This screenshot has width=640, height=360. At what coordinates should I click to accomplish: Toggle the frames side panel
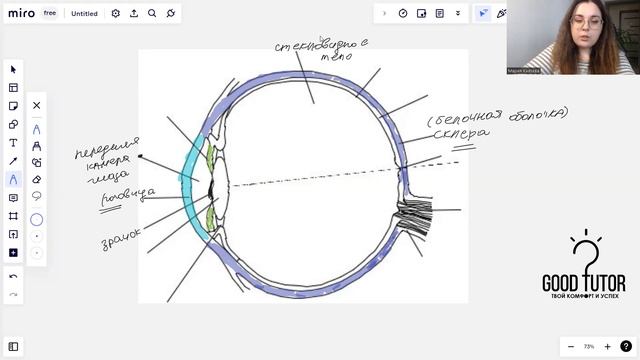click(x=13, y=347)
